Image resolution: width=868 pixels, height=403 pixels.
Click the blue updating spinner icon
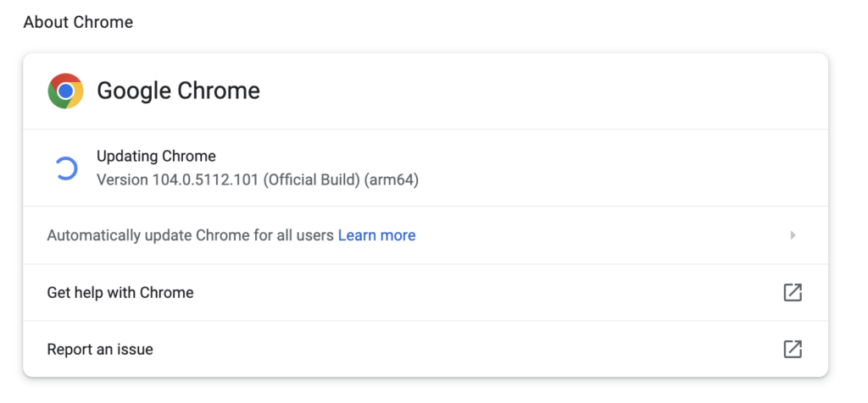coord(66,168)
